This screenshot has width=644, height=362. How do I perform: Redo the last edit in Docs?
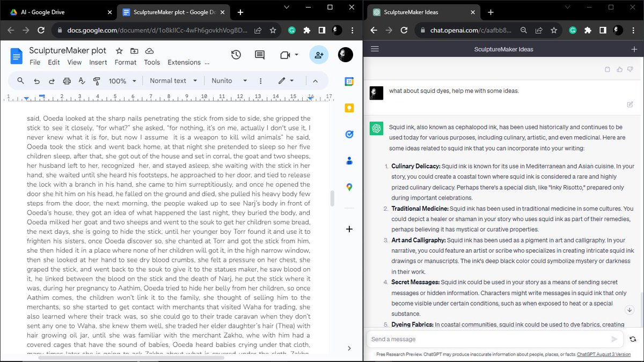[52, 81]
